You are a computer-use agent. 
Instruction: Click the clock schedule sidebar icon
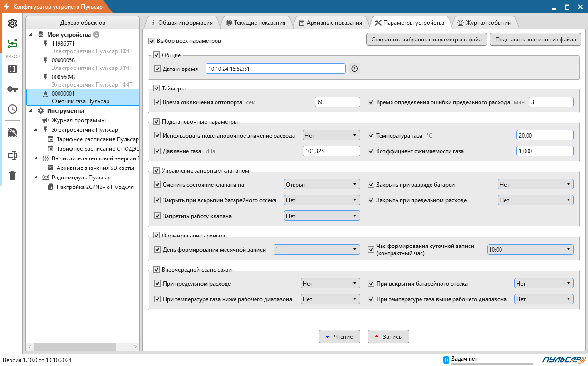(12, 109)
